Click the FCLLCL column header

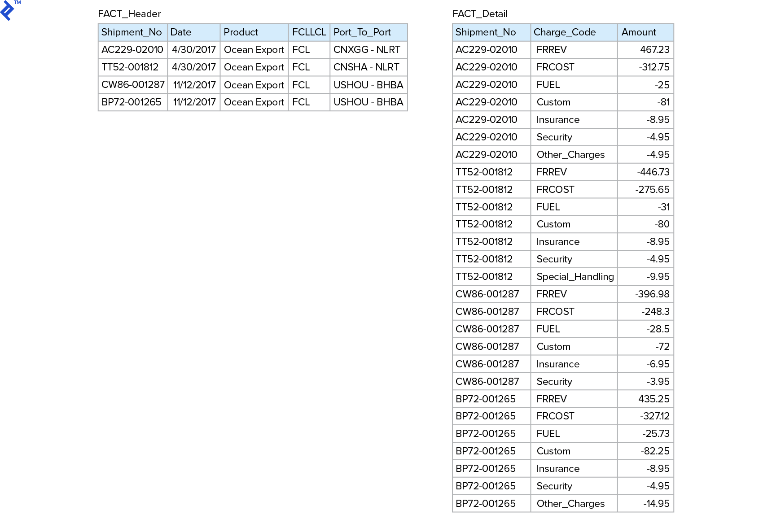click(309, 32)
